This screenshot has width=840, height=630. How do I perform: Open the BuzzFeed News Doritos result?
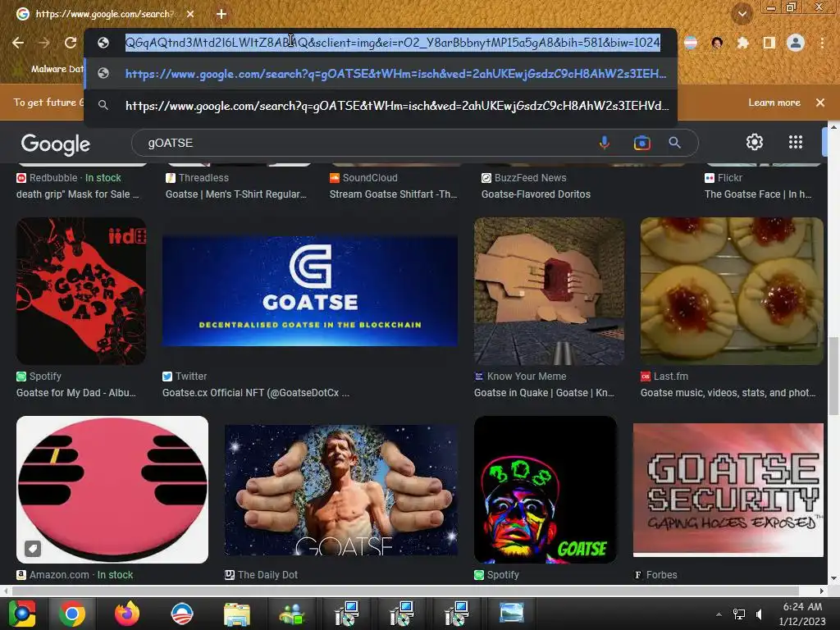click(536, 194)
